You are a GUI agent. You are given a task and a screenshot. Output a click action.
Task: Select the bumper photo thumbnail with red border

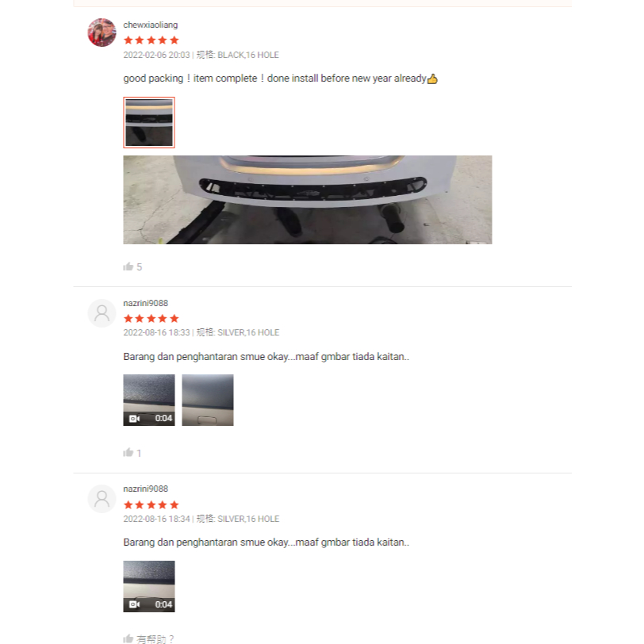point(149,122)
